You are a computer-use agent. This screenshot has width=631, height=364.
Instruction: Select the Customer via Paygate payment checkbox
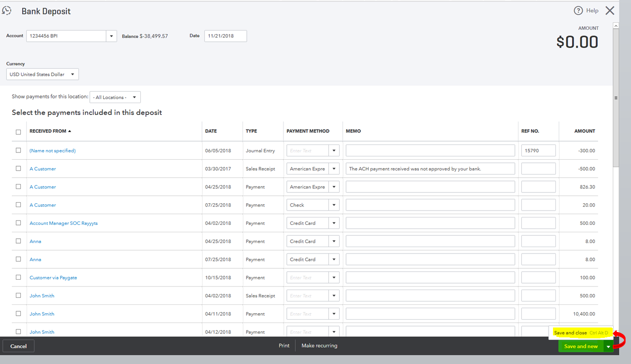(18, 277)
